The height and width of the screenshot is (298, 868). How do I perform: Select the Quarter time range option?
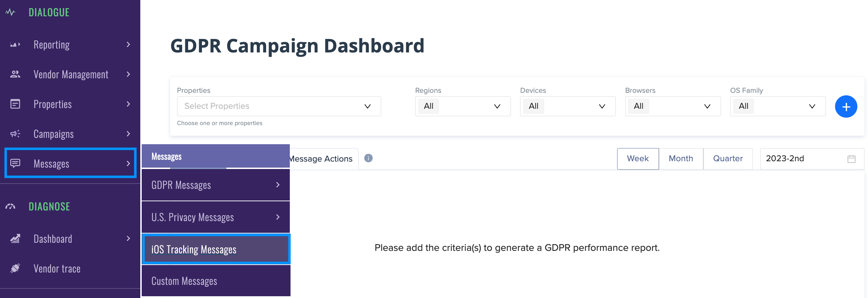pyautogui.click(x=728, y=159)
